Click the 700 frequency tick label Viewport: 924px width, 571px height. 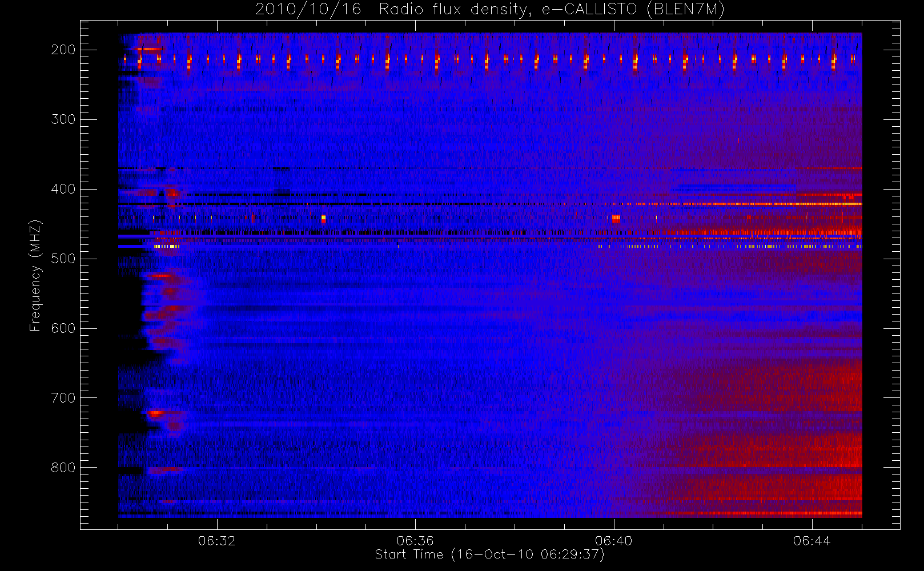pyautogui.click(x=63, y=398)
